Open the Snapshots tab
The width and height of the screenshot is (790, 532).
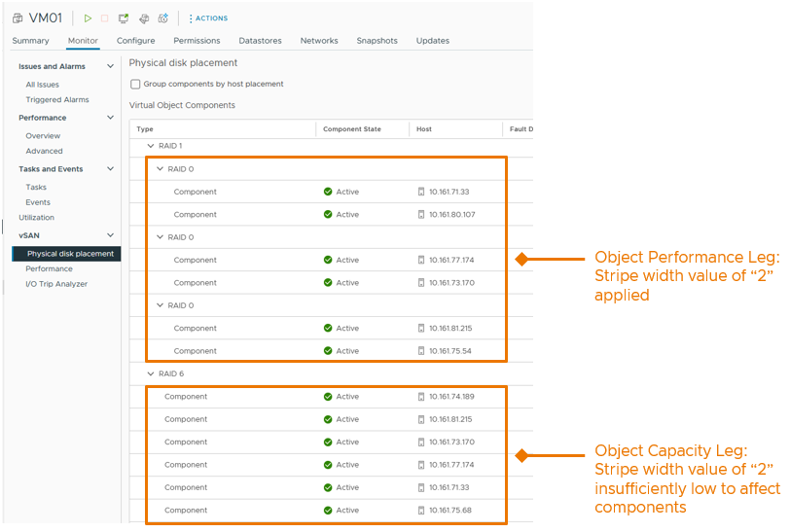[377, 41]
